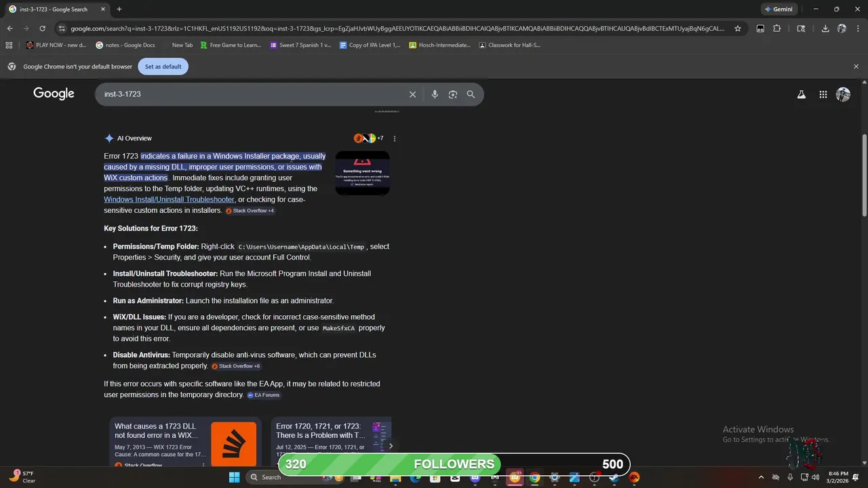Open 'Error 1720, 1721, or 1723' card
Image resolution: width=868 pixels, height=488 pixels.
coord(331,441)
